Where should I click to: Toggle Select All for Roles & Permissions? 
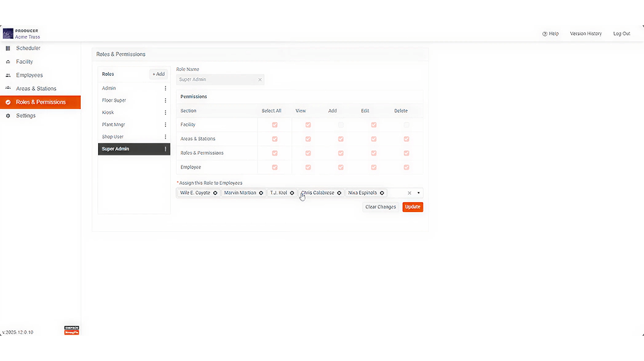point(274,153)
